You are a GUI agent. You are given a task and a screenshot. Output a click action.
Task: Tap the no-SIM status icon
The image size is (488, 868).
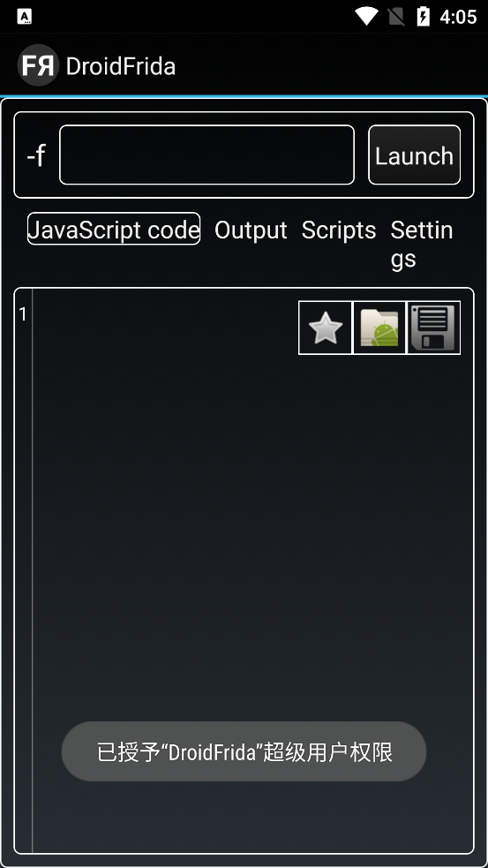pyautogui.click(x=396, y=17)
